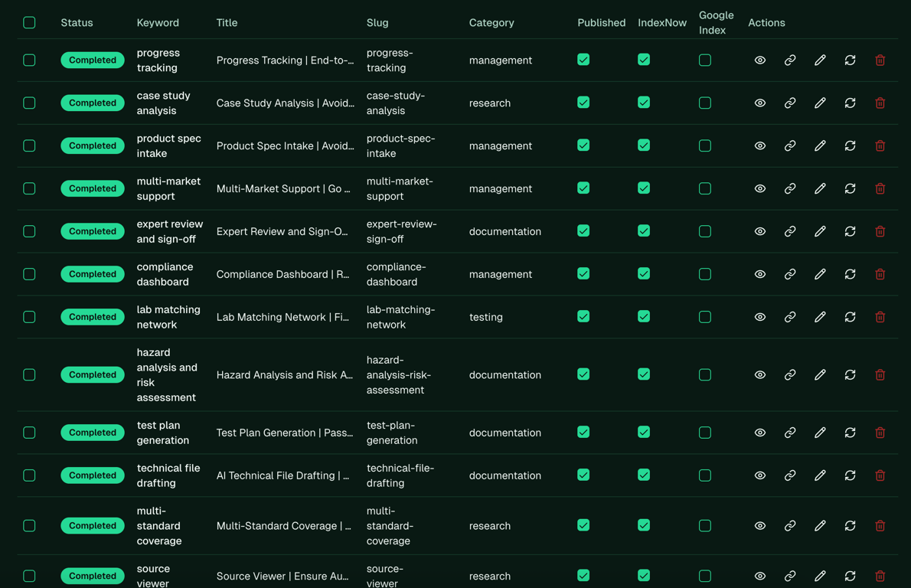Select the progress tracking row checkbox
The width and height of the screenshot is (911, 588).
point(29,60)
